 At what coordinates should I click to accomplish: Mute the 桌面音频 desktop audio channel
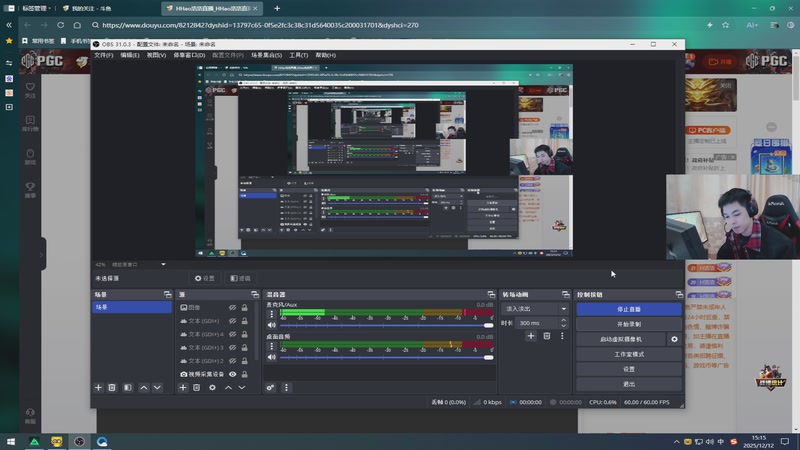(x=271, y=357)
